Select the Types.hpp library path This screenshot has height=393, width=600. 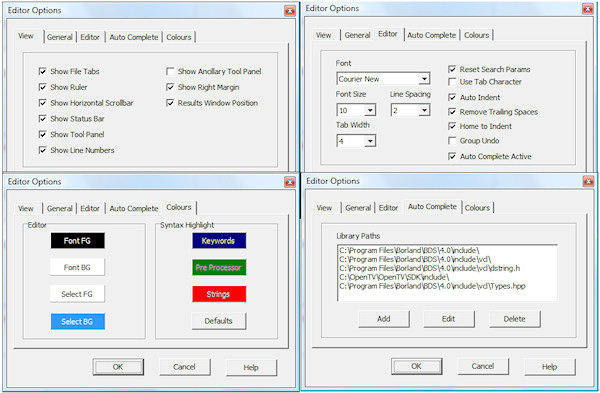click(432, 286)
